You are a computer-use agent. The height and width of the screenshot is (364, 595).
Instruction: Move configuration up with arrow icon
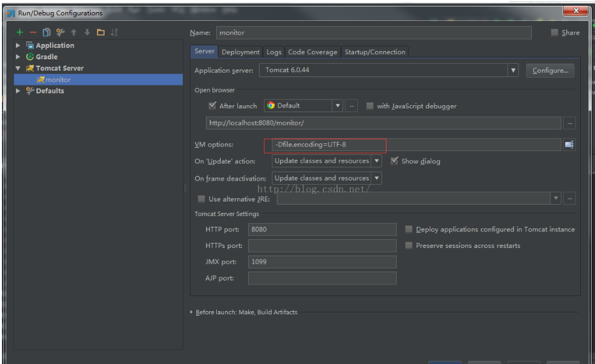pyautogui.click(x=73, y=33)
